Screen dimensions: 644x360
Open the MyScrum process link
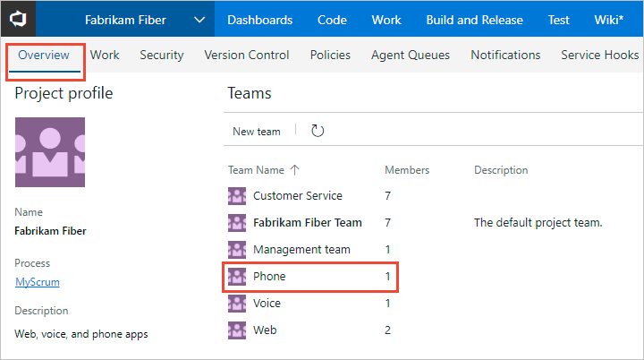(x=38, y=282)
